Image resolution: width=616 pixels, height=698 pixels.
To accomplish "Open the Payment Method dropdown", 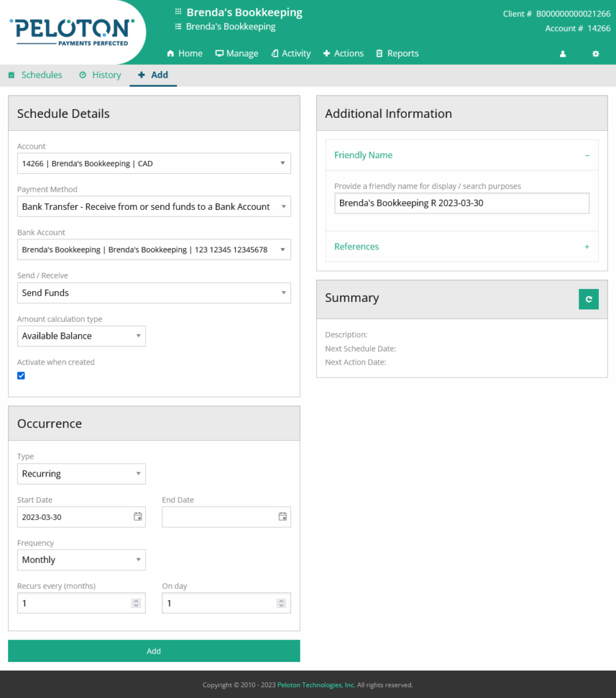I will pos(154,207).
